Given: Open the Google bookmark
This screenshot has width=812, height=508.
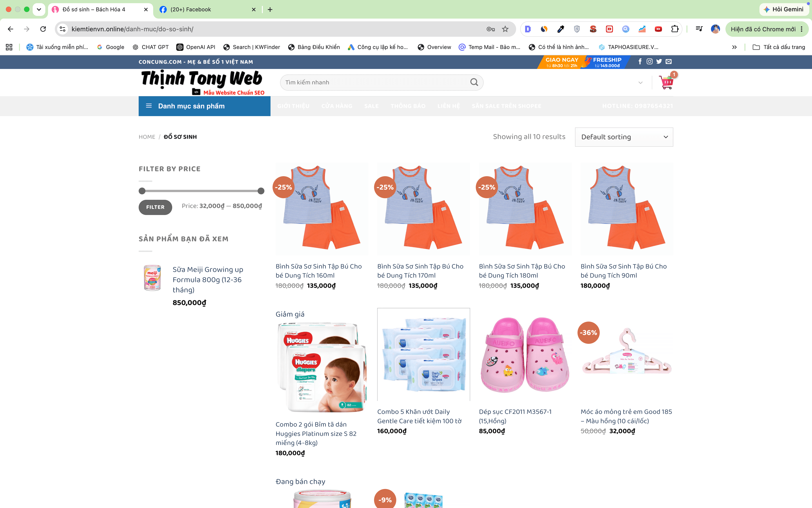Looking at the screenshot, I should click(110, 47).
